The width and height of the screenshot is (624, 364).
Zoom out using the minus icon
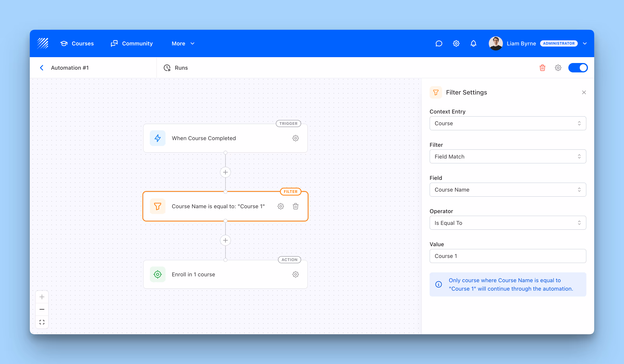point(42,309)
